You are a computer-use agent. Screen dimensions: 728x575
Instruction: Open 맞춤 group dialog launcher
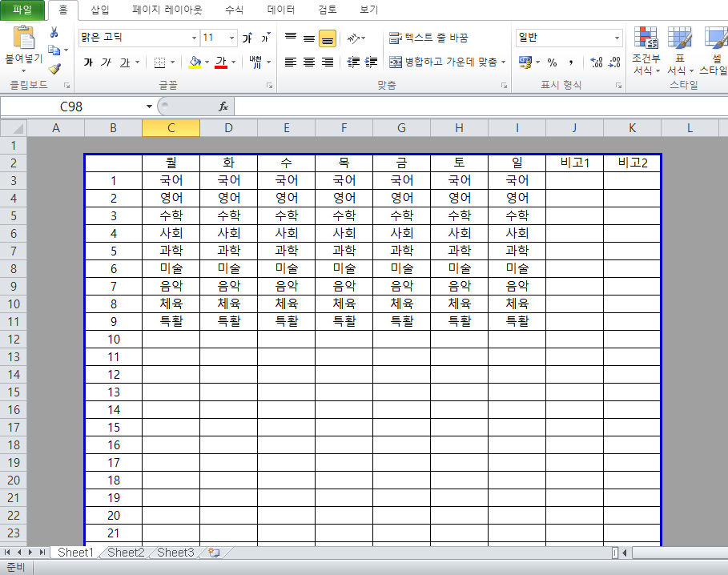pos(505,86)
